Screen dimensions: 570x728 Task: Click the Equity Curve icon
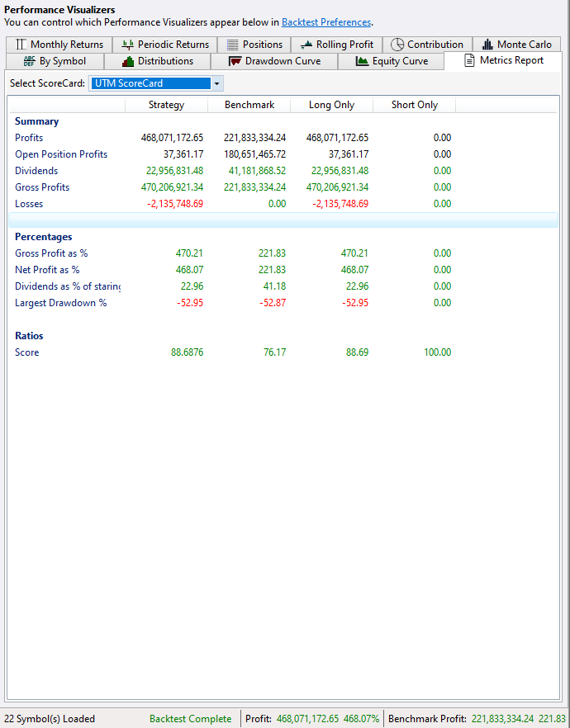pos(362,61)
